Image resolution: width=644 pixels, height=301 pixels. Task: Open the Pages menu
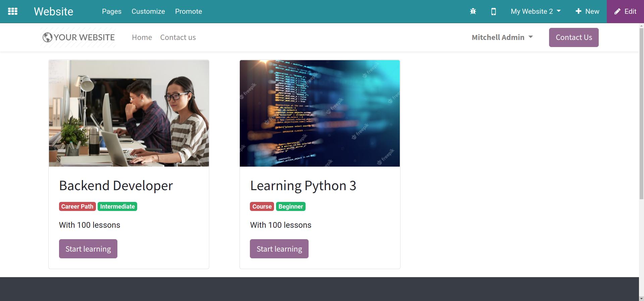[x=112, y=11]
